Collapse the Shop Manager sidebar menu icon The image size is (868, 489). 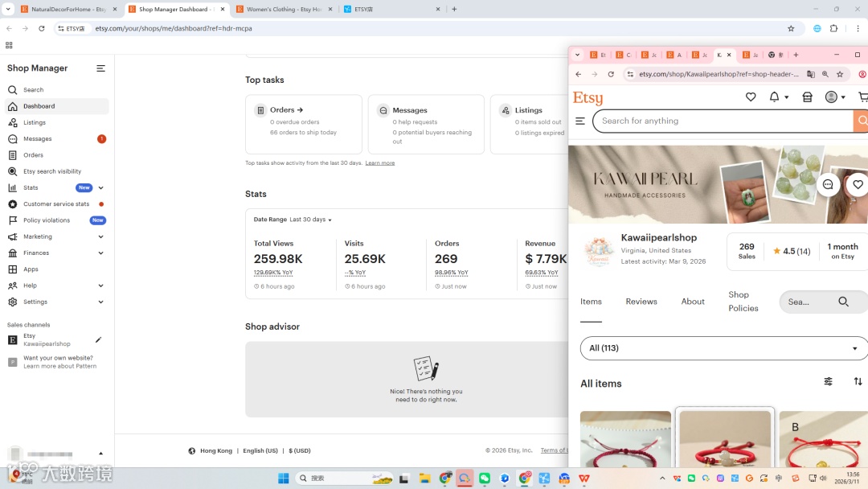(100, 68)
